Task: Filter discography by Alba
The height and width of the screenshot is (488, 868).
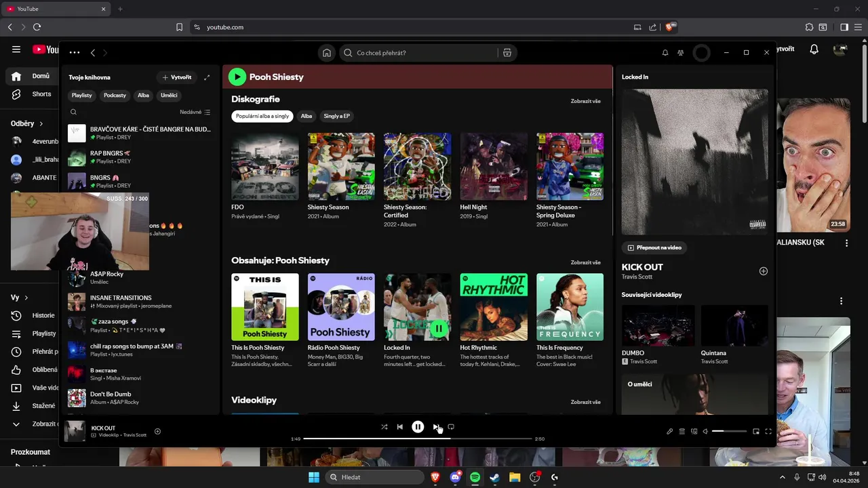Action: click(x=307, y=116)
